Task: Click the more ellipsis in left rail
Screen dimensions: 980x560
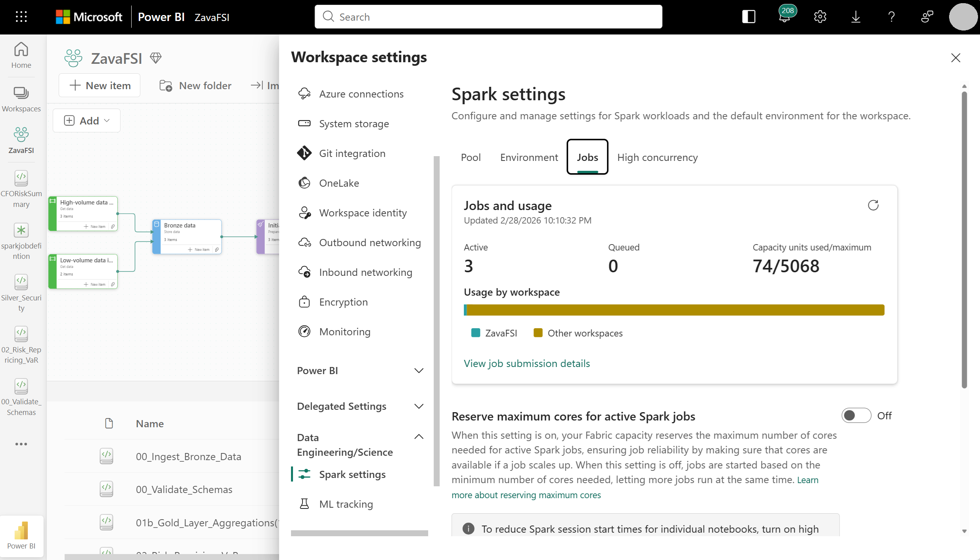Action: tap(21, 444)
